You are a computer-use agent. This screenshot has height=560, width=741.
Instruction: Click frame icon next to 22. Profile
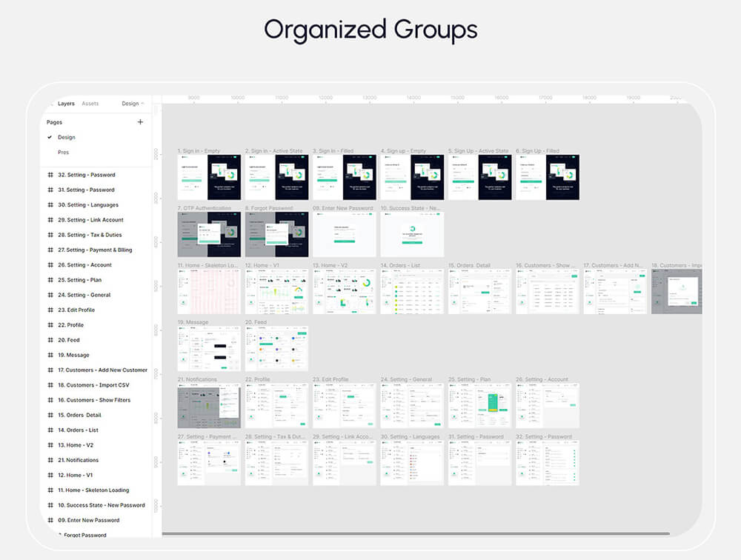pyautogui.click(x=50, y=325)
